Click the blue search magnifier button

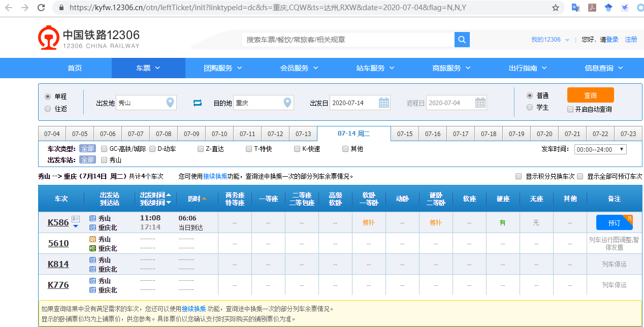point(462,40)
